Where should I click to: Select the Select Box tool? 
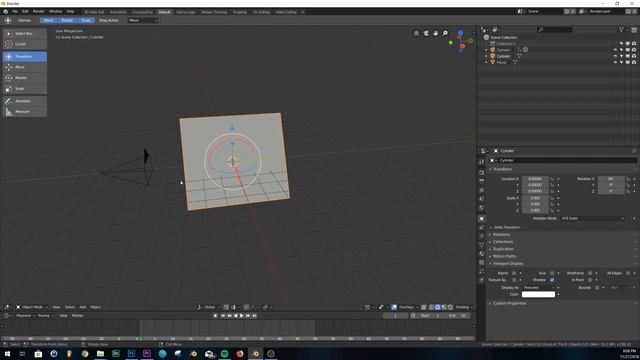24,33
